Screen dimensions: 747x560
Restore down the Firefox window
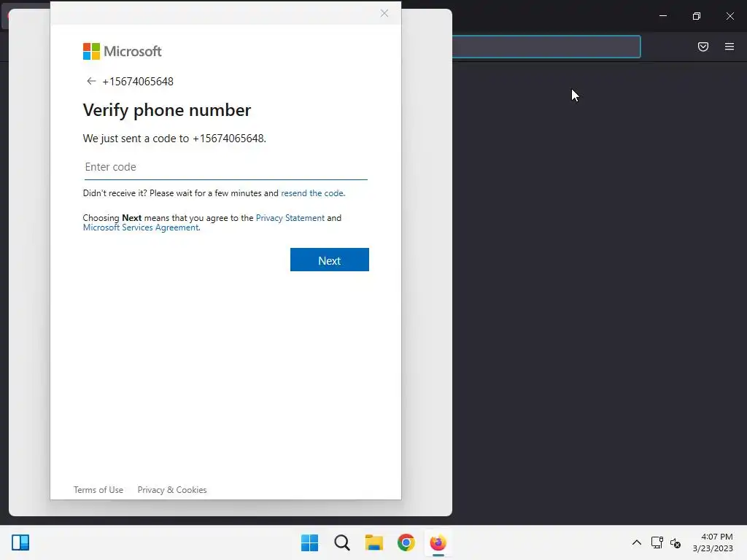click(x=696, y=16)
